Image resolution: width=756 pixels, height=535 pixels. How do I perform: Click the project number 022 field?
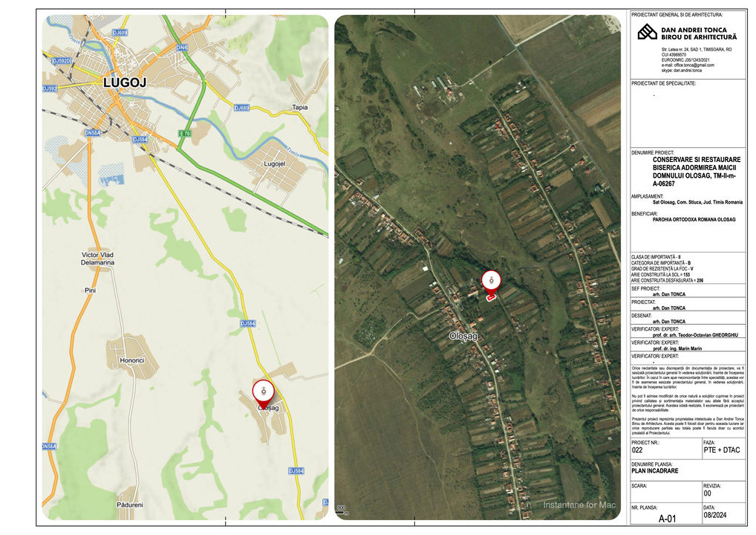coord(637,450)
